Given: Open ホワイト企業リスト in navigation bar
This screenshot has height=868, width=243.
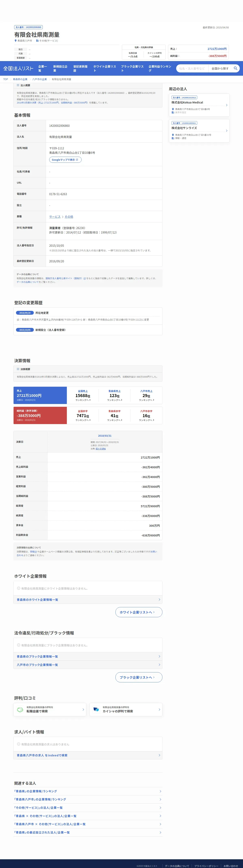Looking at the screenshot, I should 104,68.
